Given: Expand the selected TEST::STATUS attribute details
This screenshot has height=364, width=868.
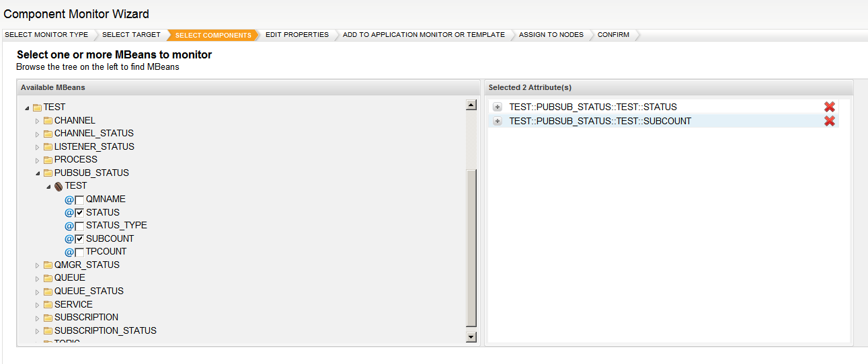Looking at the screenshot, I should click(x=498, y=107).
